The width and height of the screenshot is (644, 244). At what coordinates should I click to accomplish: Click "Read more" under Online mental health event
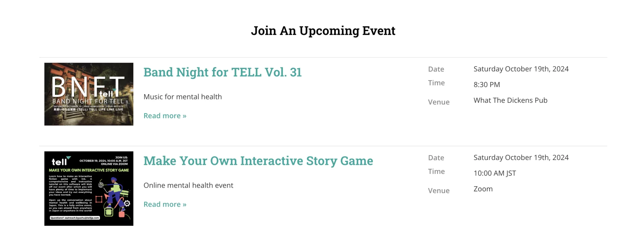tap(165, 204)
